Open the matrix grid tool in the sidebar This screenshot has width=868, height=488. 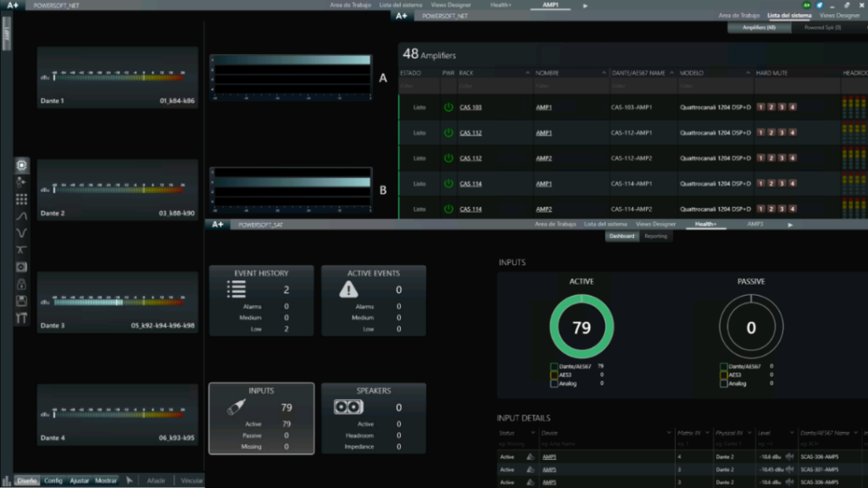pyautogui.click(x=21, y=199)
